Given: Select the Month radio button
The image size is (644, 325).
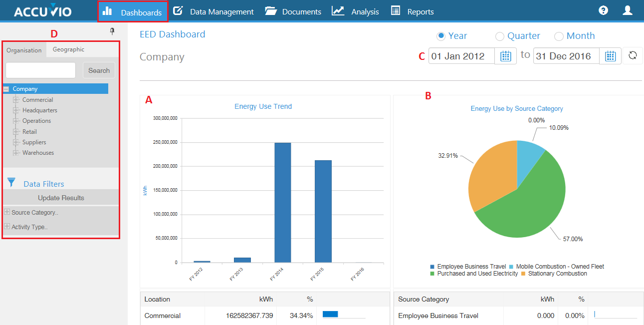Looking at the screenshot, I should click(559, 36).
